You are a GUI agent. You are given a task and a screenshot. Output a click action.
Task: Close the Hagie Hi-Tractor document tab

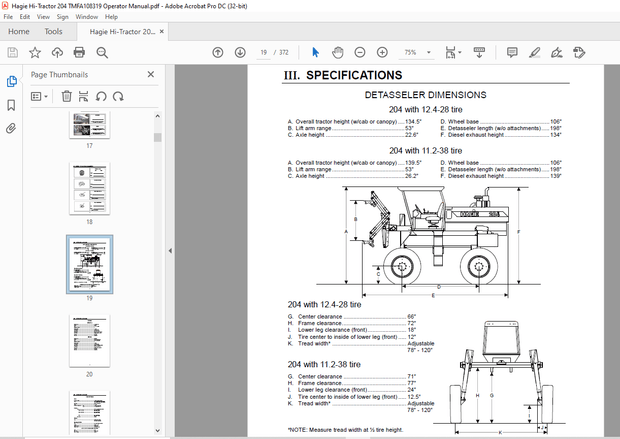162,32
